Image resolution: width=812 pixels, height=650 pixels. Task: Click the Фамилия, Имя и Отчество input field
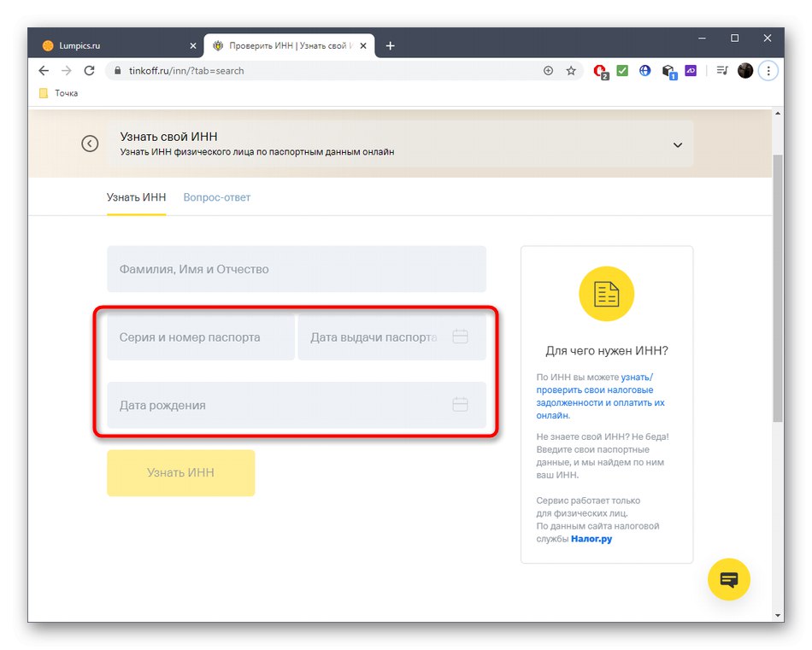296,268
